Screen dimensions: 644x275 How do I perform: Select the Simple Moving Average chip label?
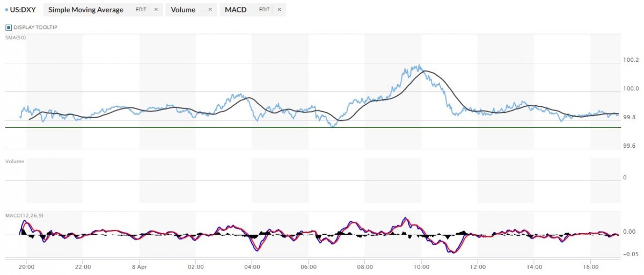point(85,10)
